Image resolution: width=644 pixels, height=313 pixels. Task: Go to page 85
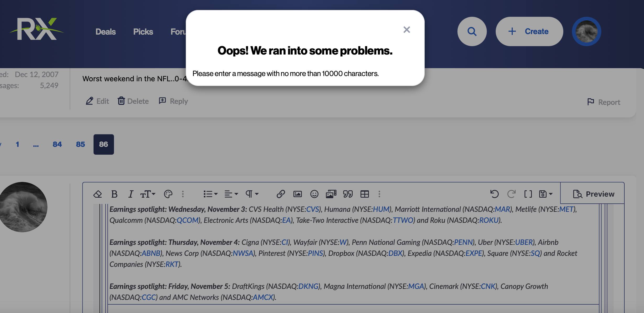(x=80, y=144)
